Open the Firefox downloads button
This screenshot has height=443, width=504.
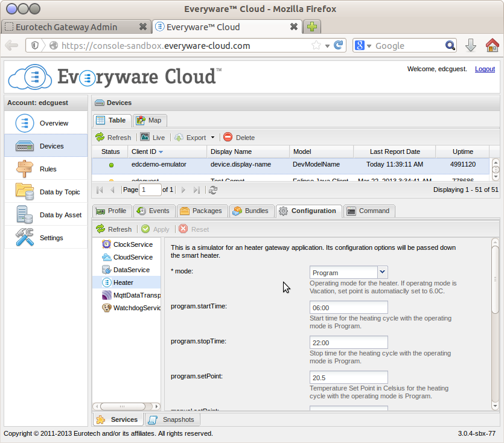click(x=471, y=45)
